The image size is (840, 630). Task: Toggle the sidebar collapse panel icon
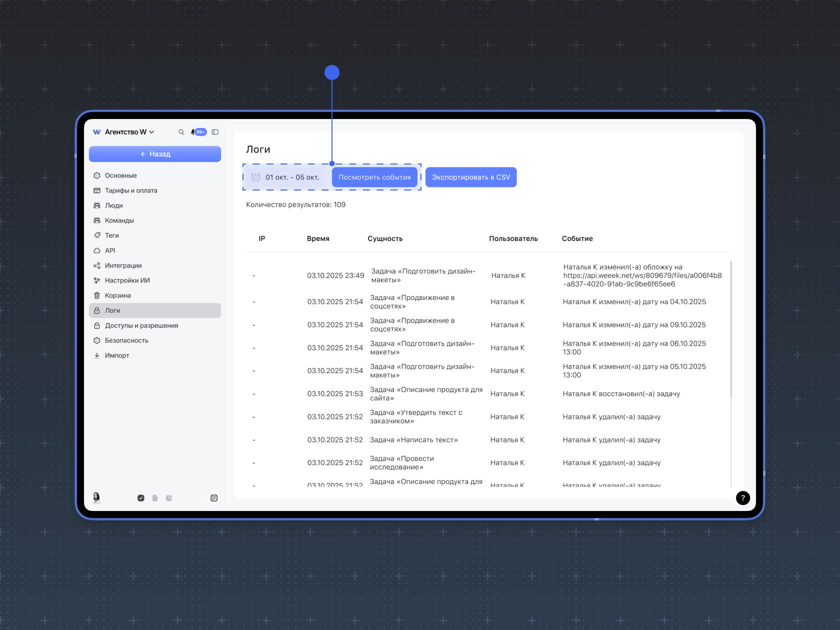[x=215, y=132]
